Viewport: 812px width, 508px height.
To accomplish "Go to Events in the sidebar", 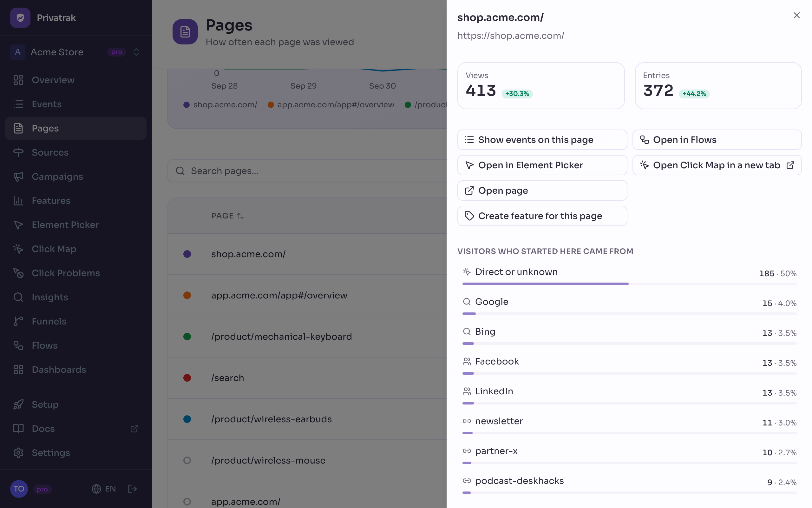I will click(x=76, y=104).
